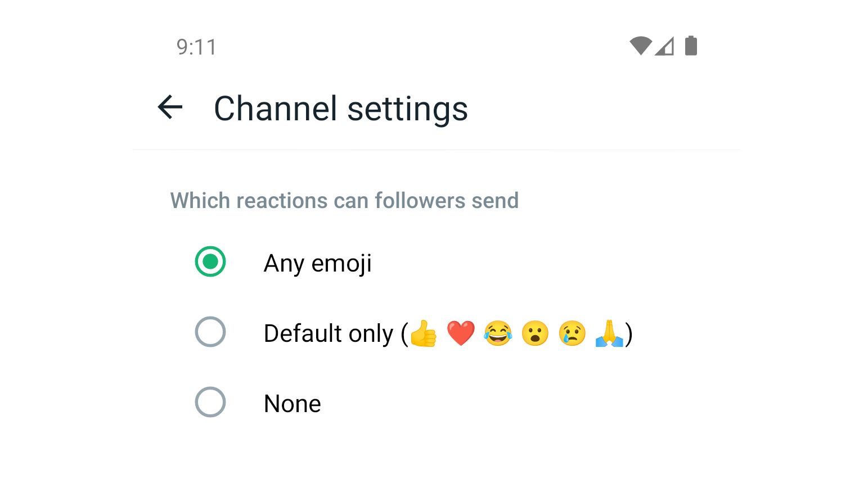868x488 pixels.
Task: Click the selected Any emoji radio circle
Action: click(209, 262)
